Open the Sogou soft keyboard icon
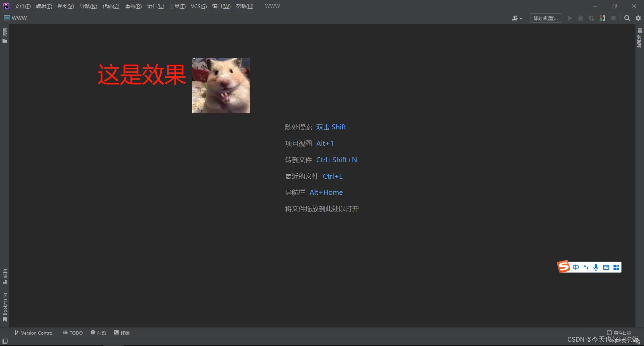 pos(606,267)
